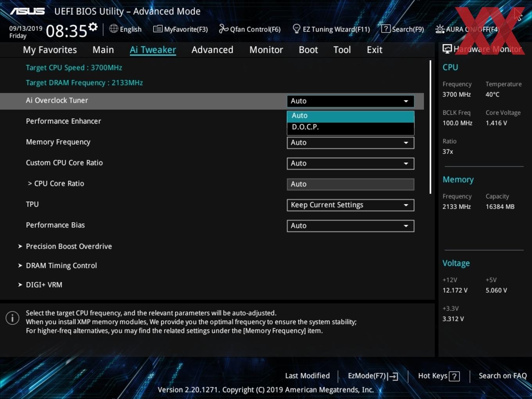Click +12V reading 12.172 V
532x399 pixels.
pos(455,291)
